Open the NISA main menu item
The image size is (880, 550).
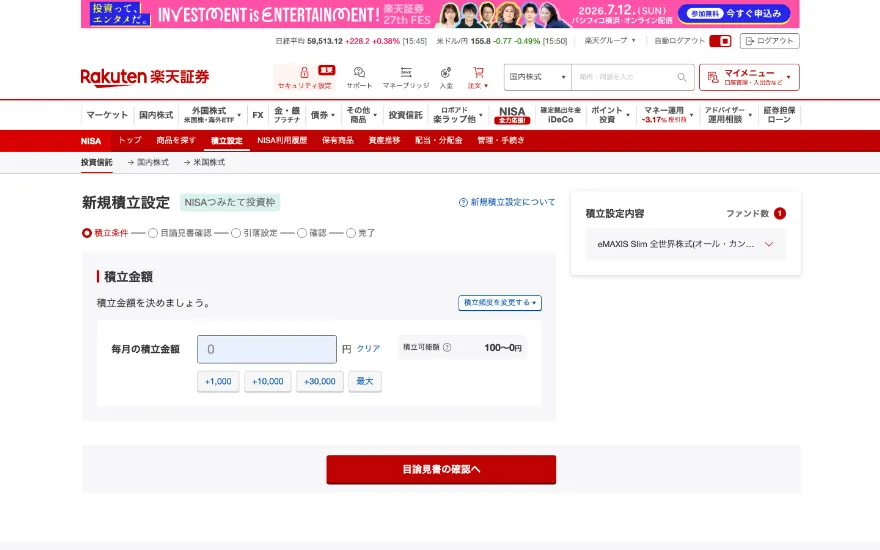tap(512, 115)
